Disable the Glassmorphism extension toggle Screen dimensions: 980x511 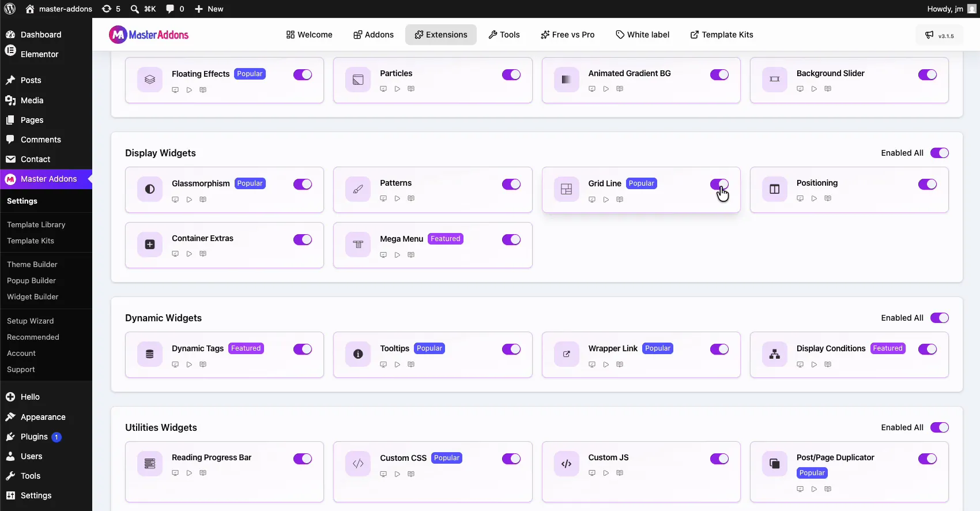coord(303,184)
